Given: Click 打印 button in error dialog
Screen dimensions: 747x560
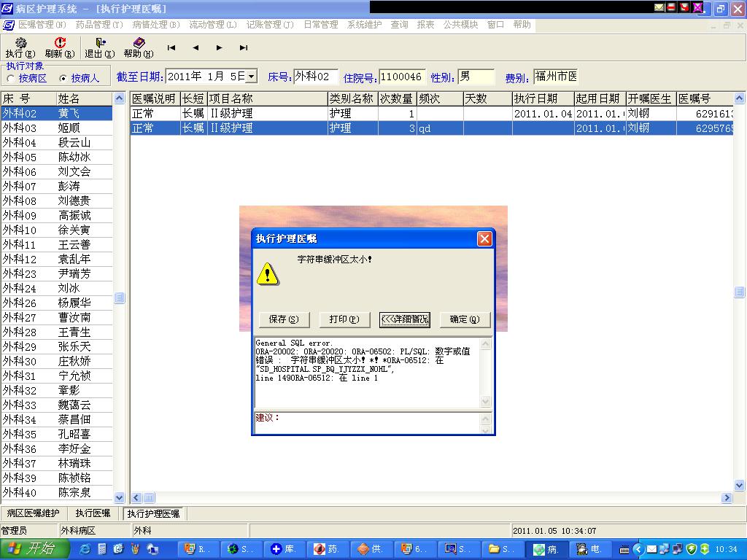Looking at the screenshot, I should (x=344, y=319).
